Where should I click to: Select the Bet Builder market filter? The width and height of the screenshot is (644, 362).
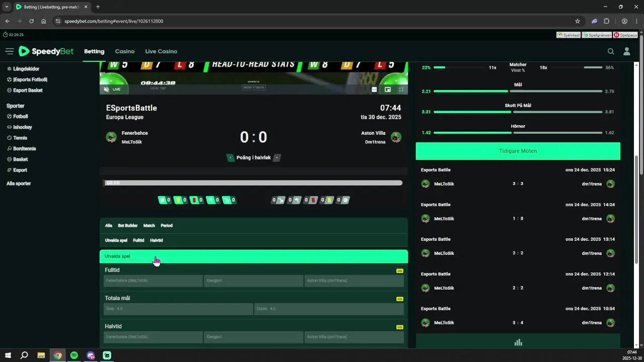coord(128,226)
